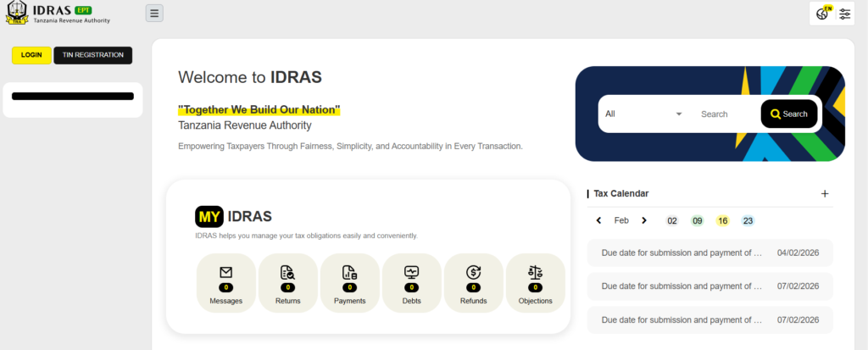Open the Returns icon tile

point(287,283)
